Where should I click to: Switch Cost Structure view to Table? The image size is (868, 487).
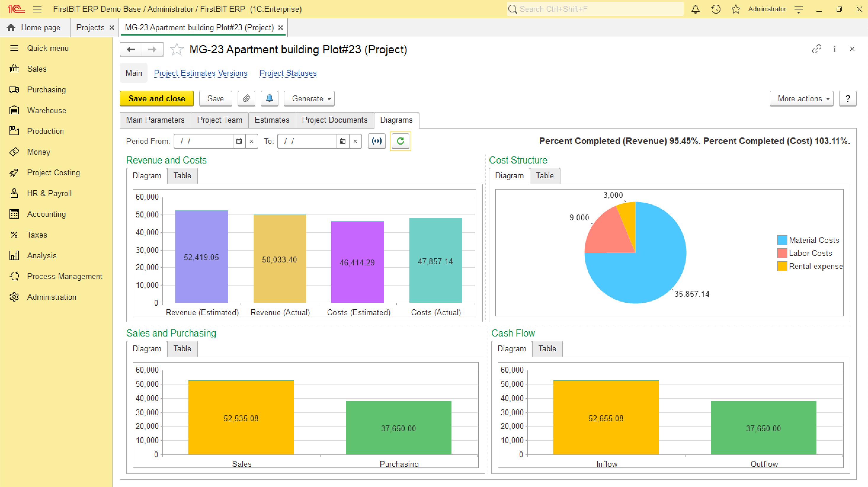pos(544,176)
